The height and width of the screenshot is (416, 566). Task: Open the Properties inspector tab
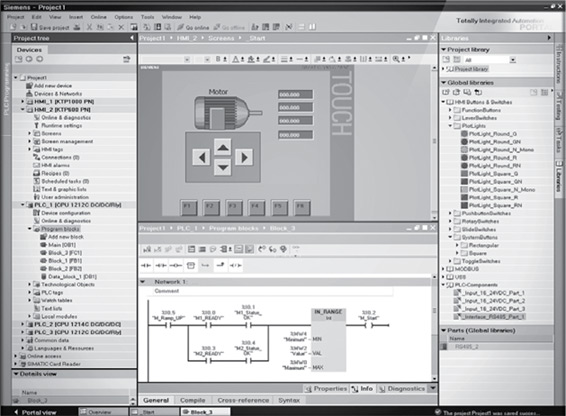(x=326, y=389)
